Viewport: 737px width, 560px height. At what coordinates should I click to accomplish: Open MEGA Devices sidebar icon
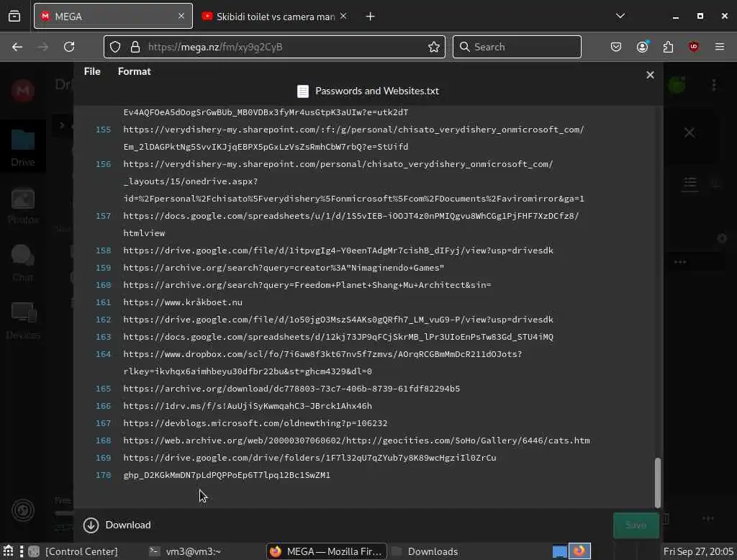coord(22,321)
